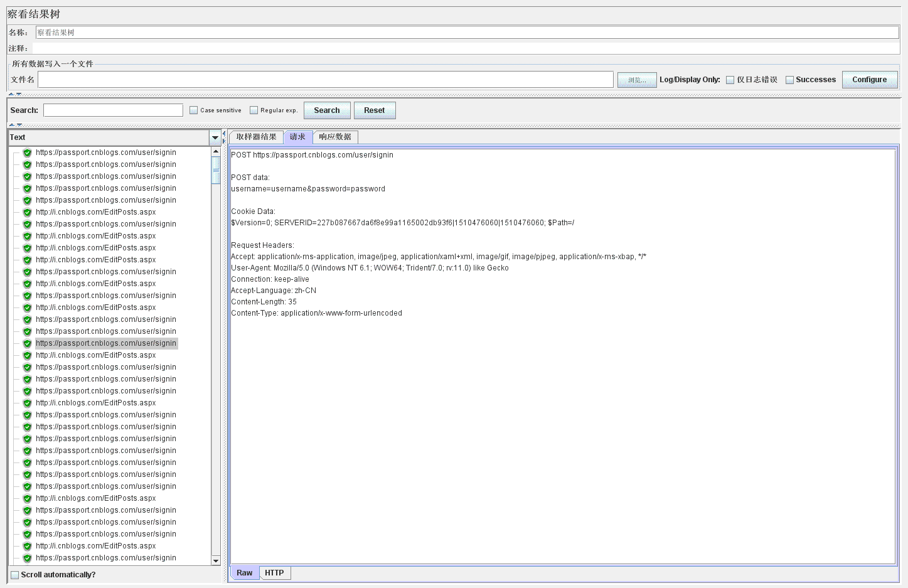This screenshot has width=908, height=588.
Task: Open the Configure button
Action: pyautogui.click(x=870, y=80)
